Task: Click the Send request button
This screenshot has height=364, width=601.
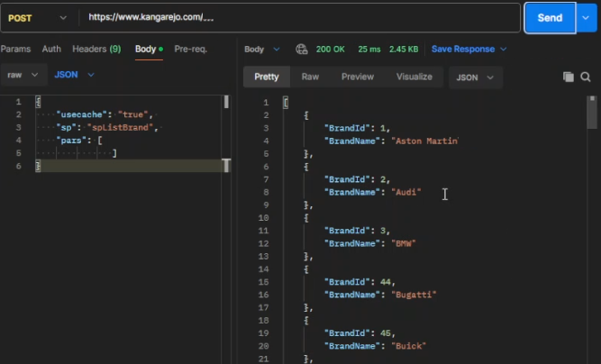Action: [x=550, y=18]
